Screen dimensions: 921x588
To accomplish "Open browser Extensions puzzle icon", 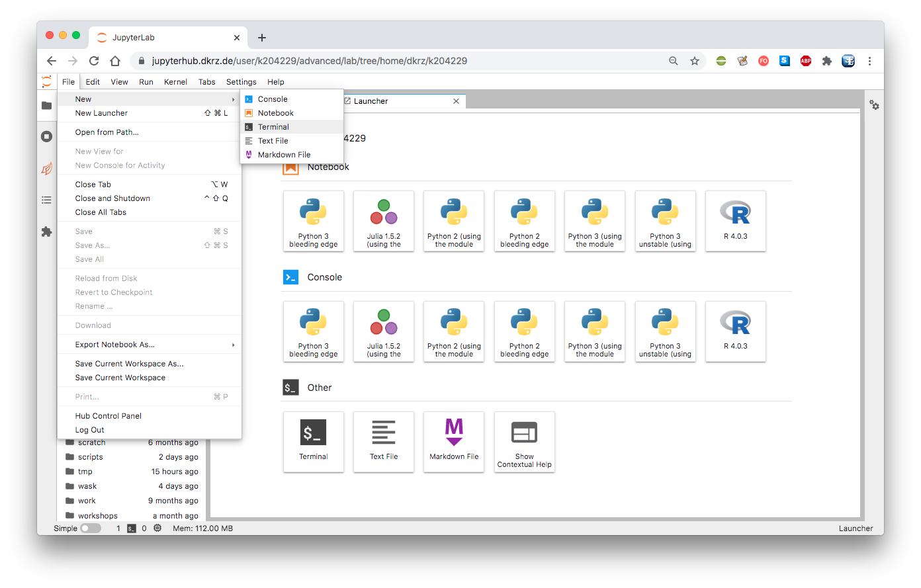I will point(827,61).
